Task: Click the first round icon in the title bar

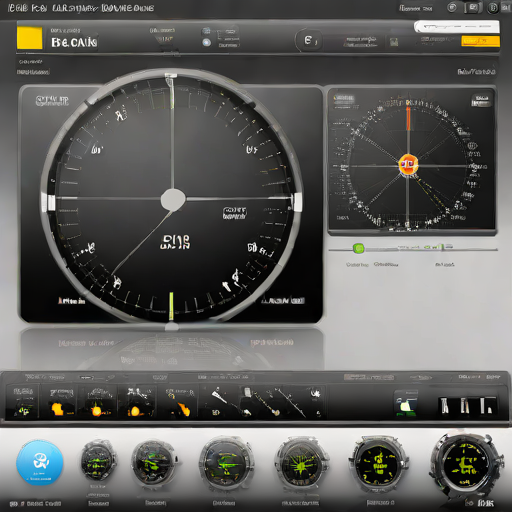Action: point(452,7)
